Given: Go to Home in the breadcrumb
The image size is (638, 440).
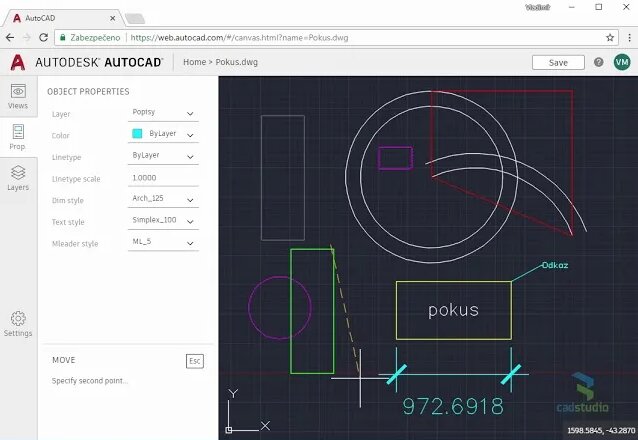Looking at the screenshot, I should point(194,62).
